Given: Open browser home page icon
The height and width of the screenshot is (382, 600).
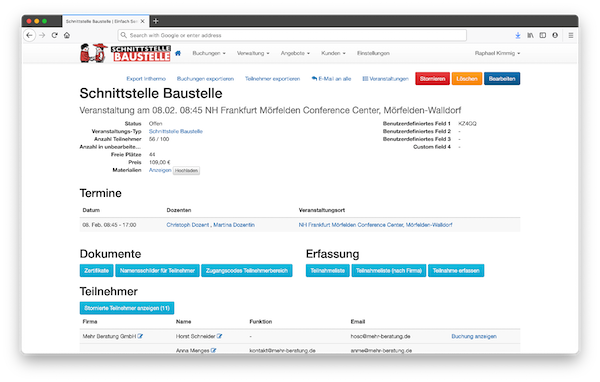Looking at the screenshot, I should (x=67, y=35).
